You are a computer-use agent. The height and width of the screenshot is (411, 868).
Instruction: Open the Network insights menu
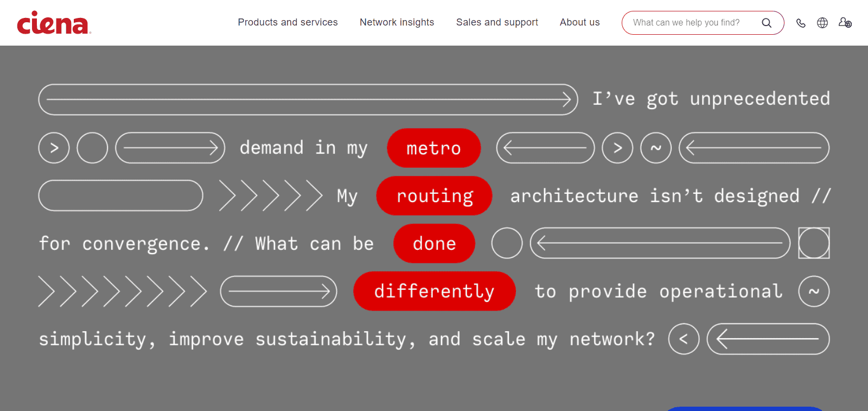coord(397,22)
